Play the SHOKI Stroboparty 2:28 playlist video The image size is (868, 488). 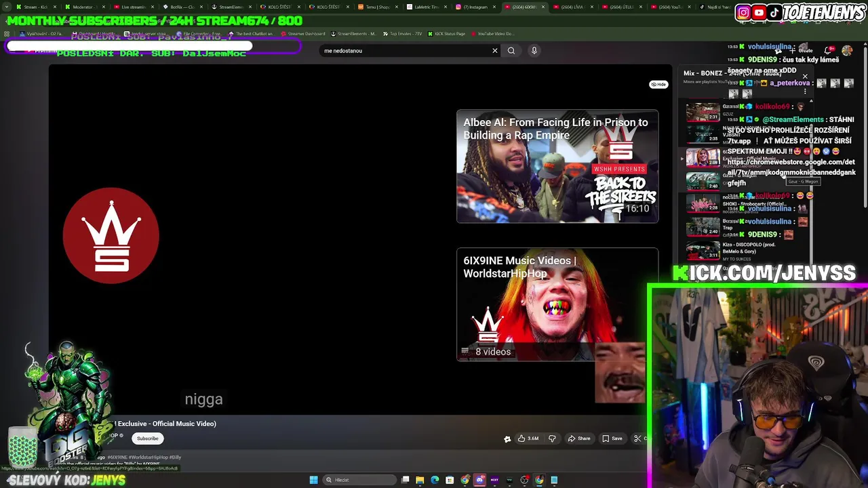[x=703, y=203]
